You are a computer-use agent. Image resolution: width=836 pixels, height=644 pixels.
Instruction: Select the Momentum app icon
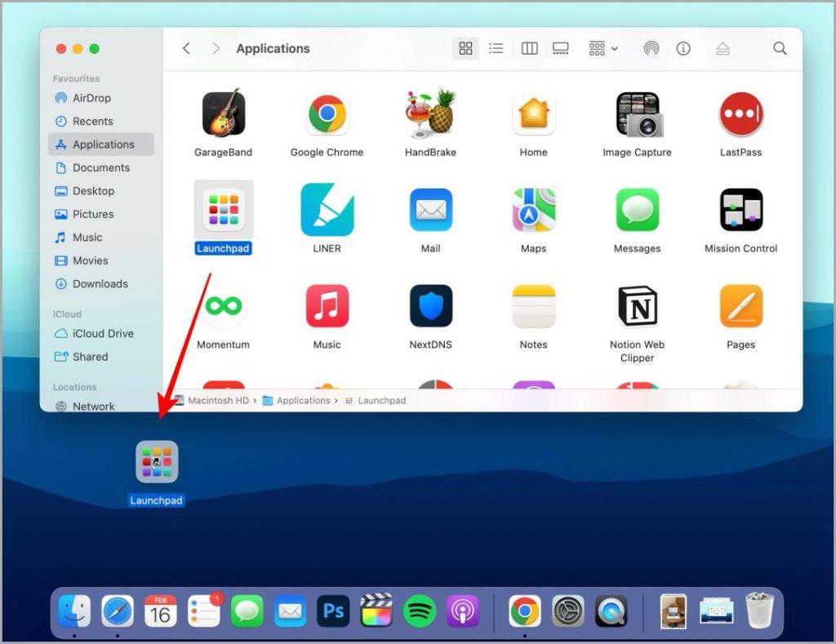click(x=224, y=306)
